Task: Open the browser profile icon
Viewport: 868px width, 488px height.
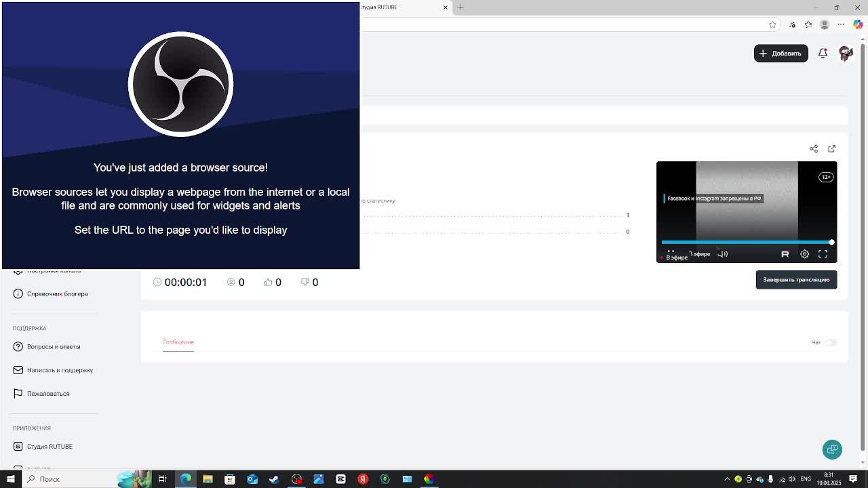Action: [825, 24]
